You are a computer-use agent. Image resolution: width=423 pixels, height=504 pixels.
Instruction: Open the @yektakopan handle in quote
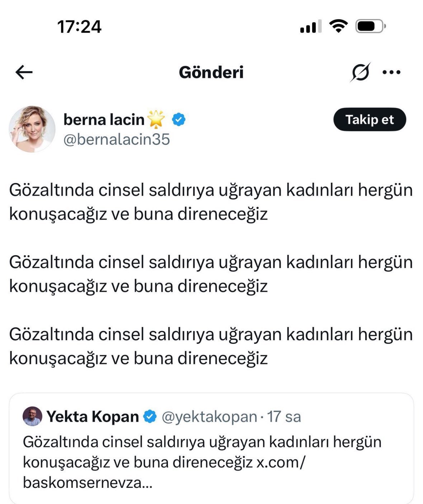coord(209,417)
